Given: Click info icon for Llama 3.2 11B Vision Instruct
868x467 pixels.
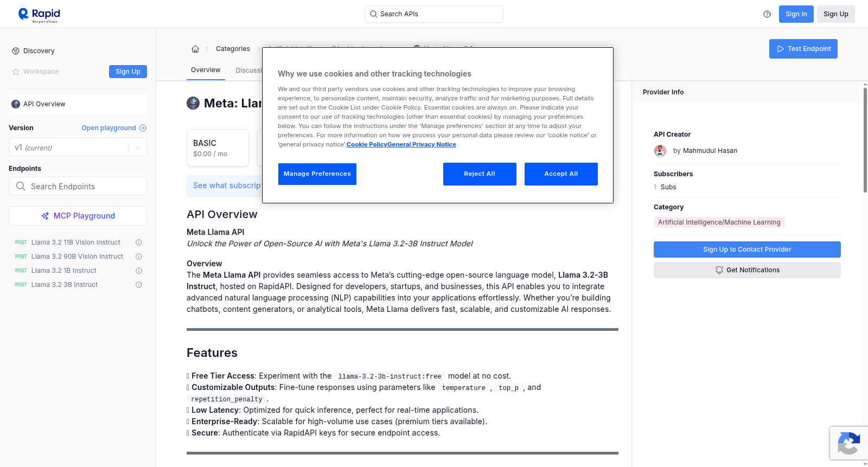Looking at the screenshot, I should pos(139,242).
